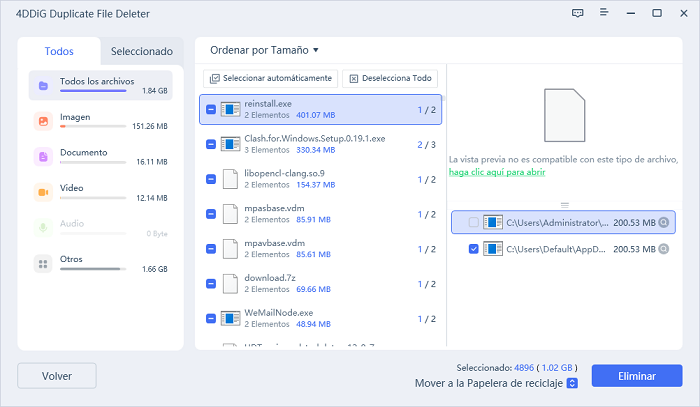
Task: Uncheck the C:\Users\Default\AppD file checkbox
Action: (474, 249)
